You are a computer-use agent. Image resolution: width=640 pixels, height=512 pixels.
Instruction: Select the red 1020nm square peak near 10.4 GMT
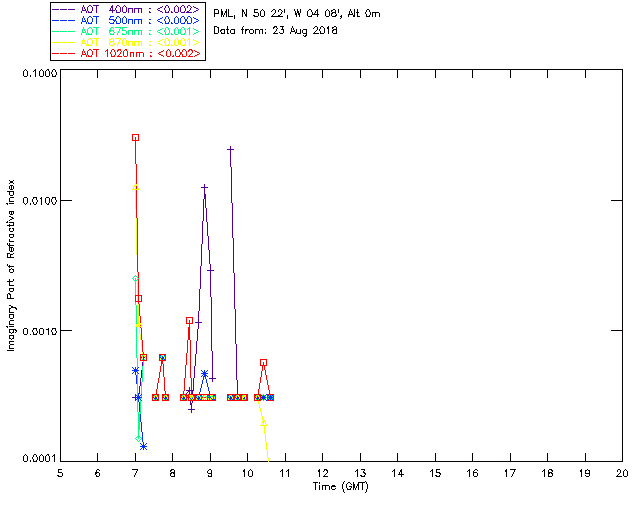pos(264,363)
